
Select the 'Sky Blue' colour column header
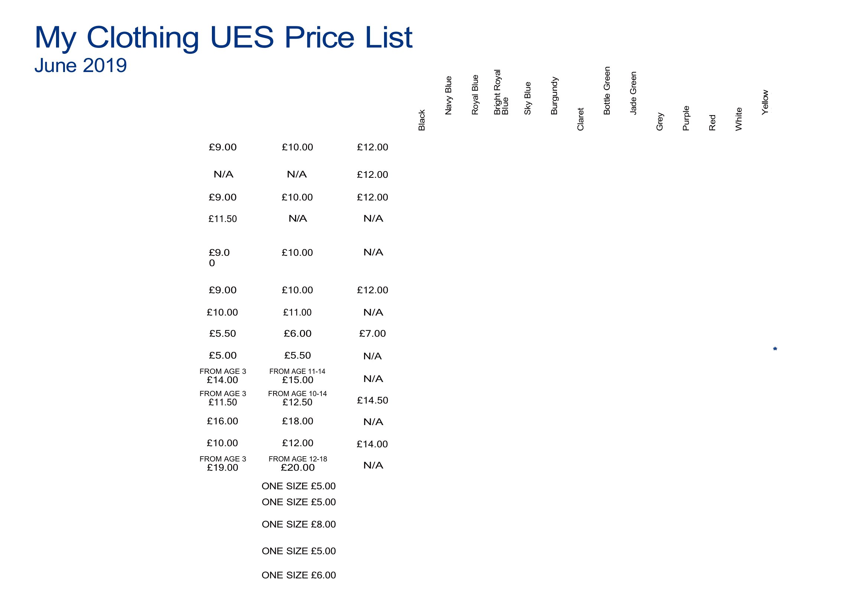tap(528, 98)
